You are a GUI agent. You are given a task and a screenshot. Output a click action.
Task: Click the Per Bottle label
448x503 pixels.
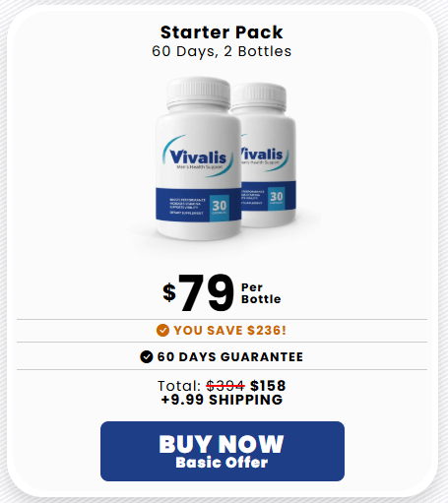click(x=261, y=293)
